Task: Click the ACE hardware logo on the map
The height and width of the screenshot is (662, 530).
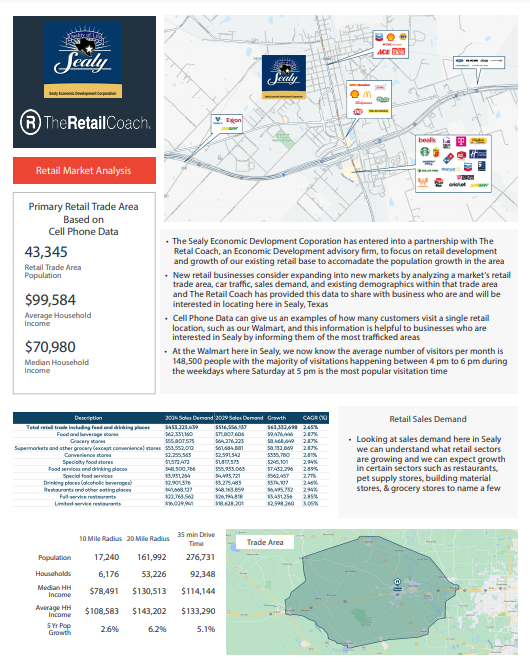Action: coord(384,52)
